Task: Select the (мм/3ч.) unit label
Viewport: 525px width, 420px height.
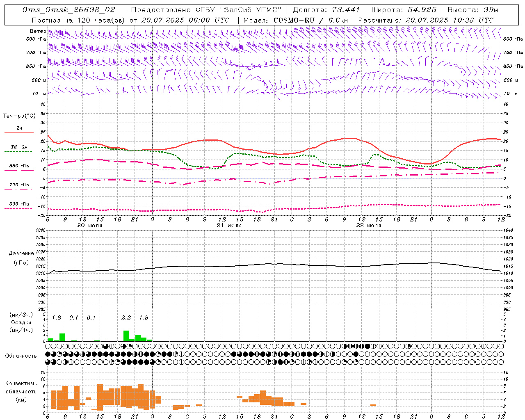Action: click(x=21, y=315)
